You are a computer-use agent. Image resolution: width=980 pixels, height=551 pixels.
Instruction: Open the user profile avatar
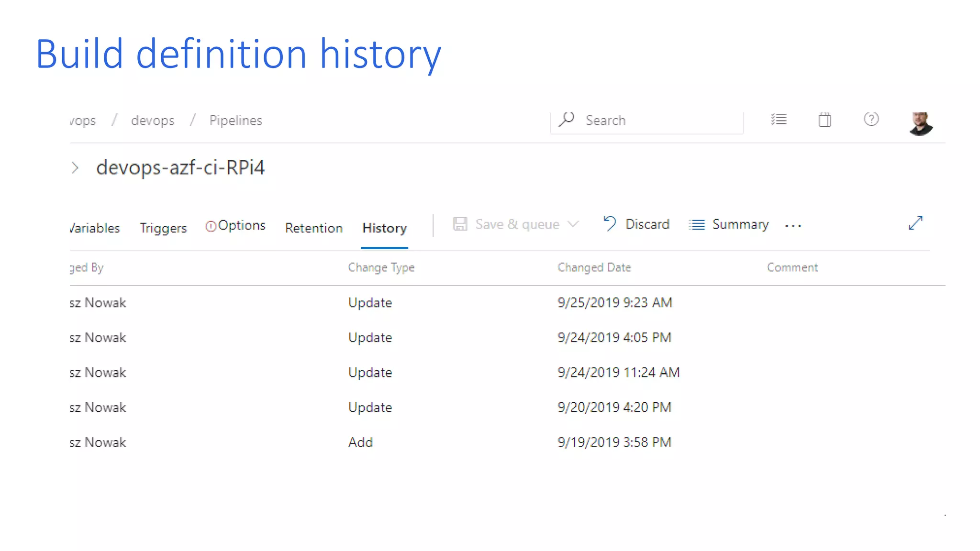(x=920, y=123)
